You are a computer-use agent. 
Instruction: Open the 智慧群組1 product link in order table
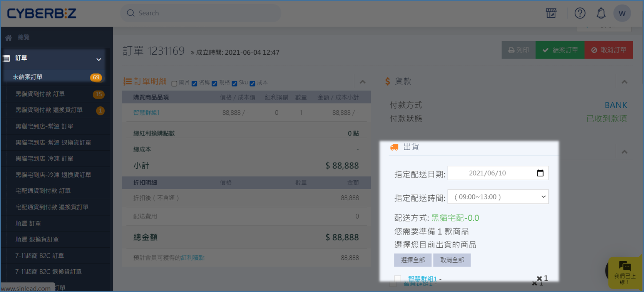146,113
